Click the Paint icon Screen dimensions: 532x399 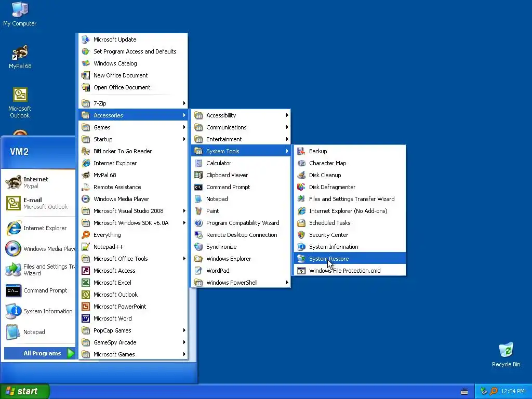point(198,211)
